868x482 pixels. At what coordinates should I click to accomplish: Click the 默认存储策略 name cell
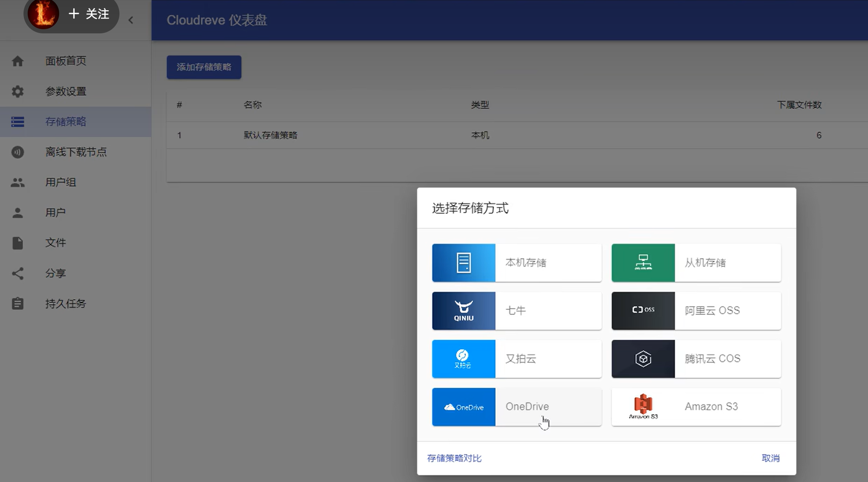(x=270, y=135)
